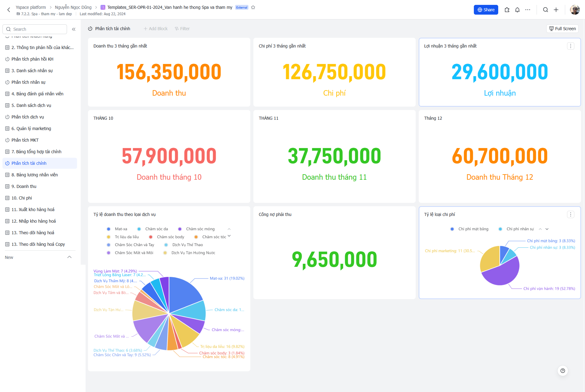
Task: Select Phân tích tài chính in sidebar
Action: click(x=40, y=163)
